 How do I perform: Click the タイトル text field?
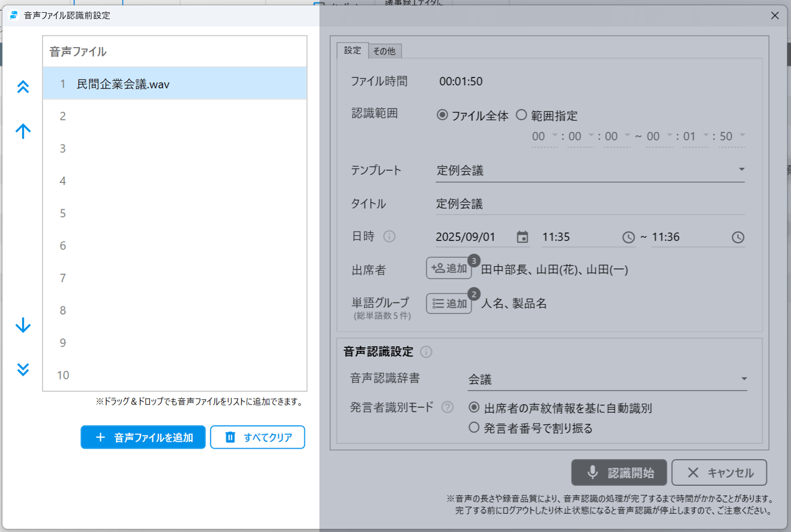(x=589, y=204)
